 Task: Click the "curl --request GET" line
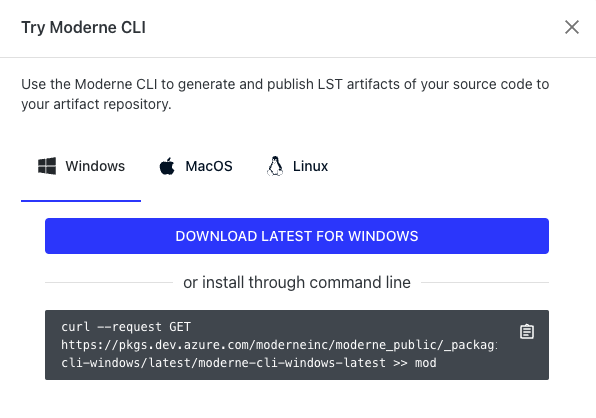point(126,327)
